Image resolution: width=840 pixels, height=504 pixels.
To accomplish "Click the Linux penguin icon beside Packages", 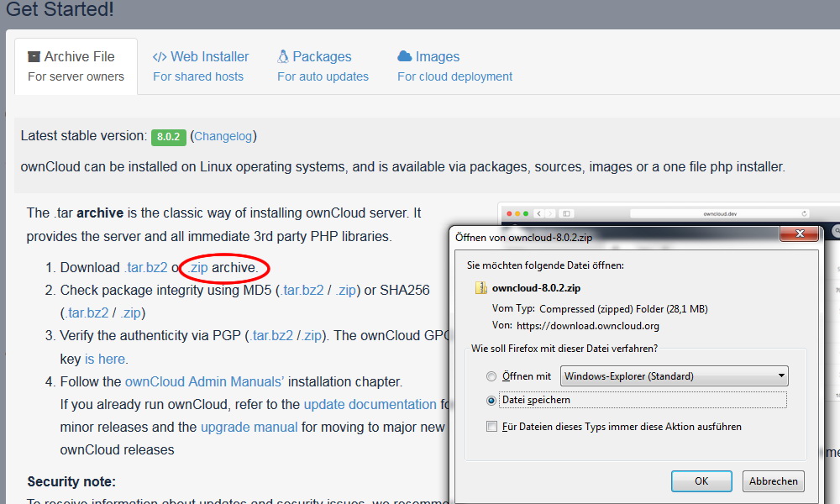I will click(283, 57).
